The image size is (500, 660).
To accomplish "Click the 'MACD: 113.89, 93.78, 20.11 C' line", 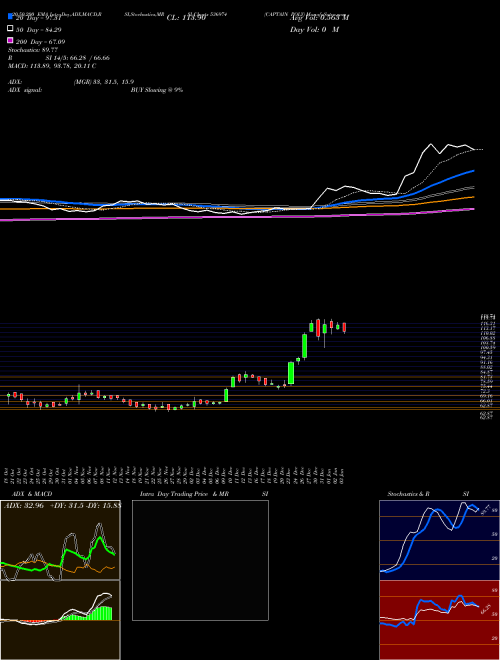I will 52,66.
